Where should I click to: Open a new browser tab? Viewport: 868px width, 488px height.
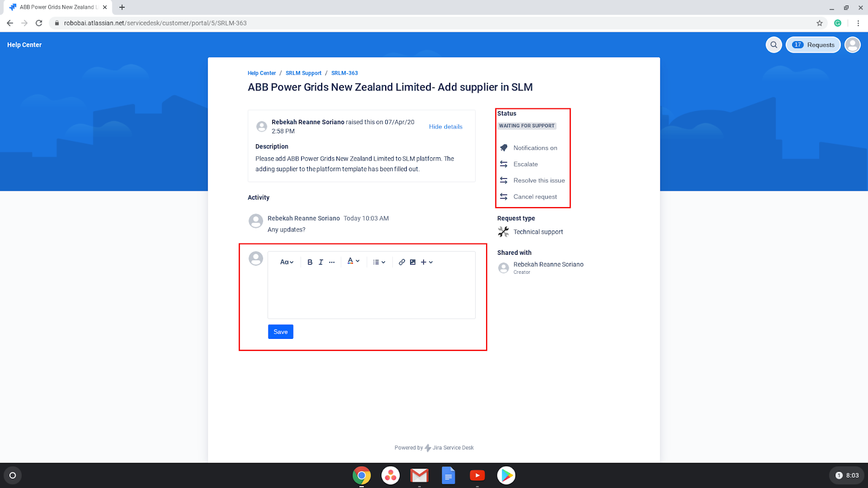122,8
